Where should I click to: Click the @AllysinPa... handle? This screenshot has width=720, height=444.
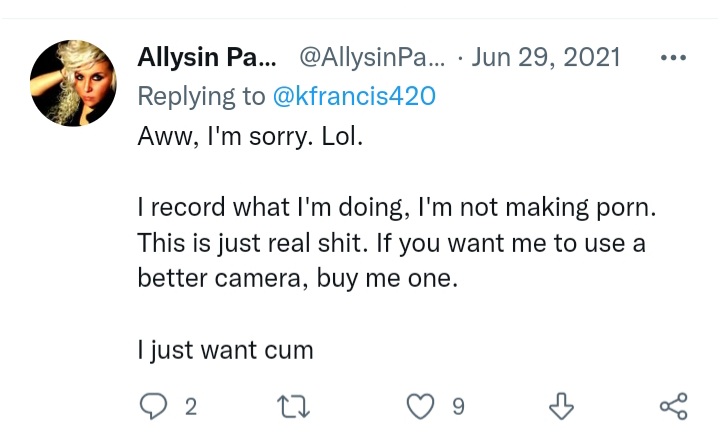372,58
